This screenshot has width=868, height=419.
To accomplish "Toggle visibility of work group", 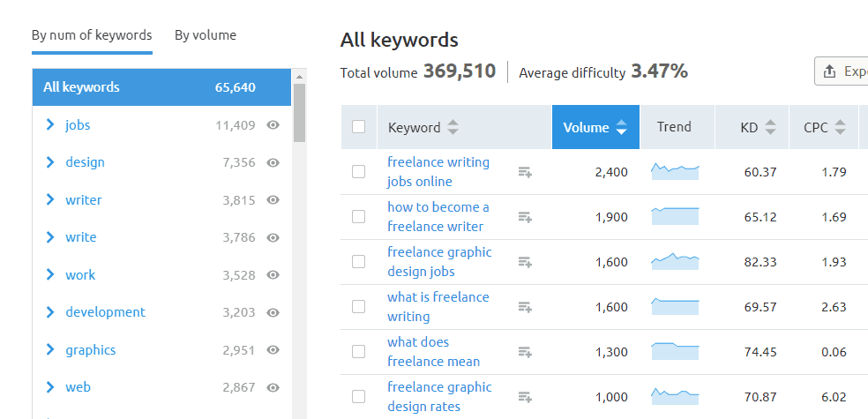I will point(273,275).
